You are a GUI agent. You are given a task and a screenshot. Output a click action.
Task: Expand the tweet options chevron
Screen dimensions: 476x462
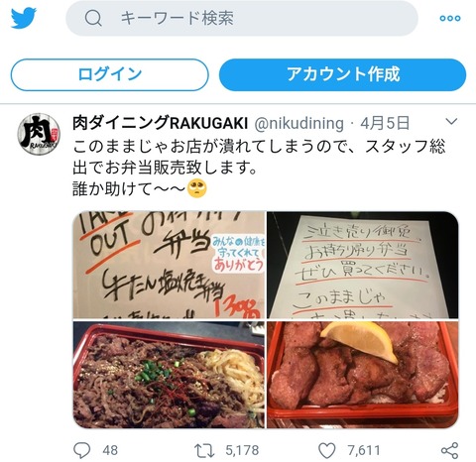pyautogui.click(x=451, y=122)
